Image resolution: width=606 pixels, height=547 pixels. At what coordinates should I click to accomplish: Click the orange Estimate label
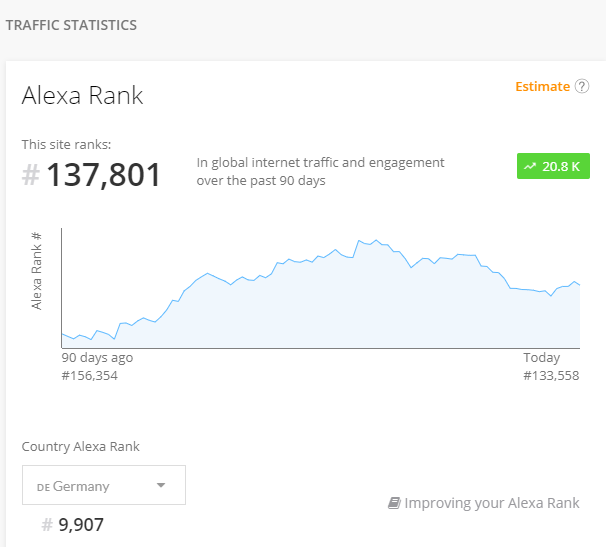[542, 87]
